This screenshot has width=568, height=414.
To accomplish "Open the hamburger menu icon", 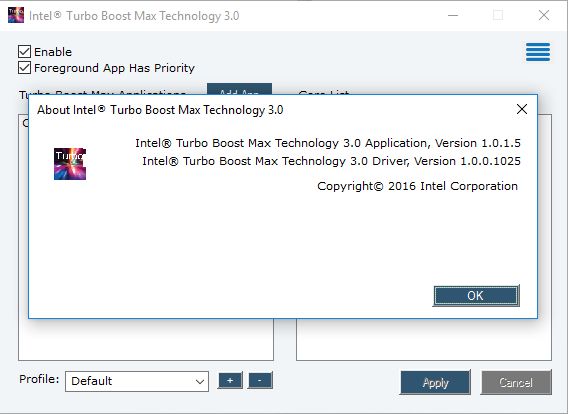I will point(538,52).
